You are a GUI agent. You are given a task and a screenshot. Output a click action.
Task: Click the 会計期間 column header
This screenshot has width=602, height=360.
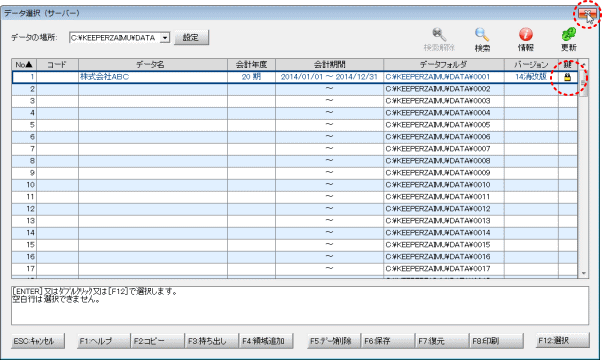click(329, 64)
